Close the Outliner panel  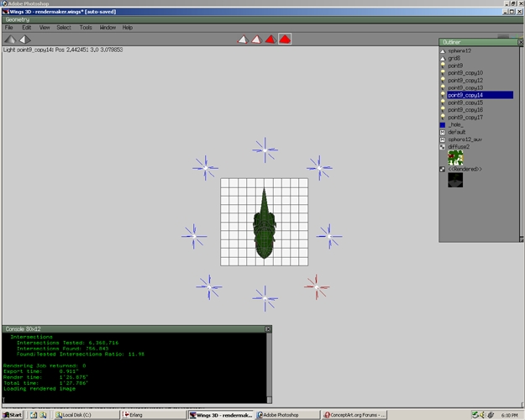pos(521,42)
